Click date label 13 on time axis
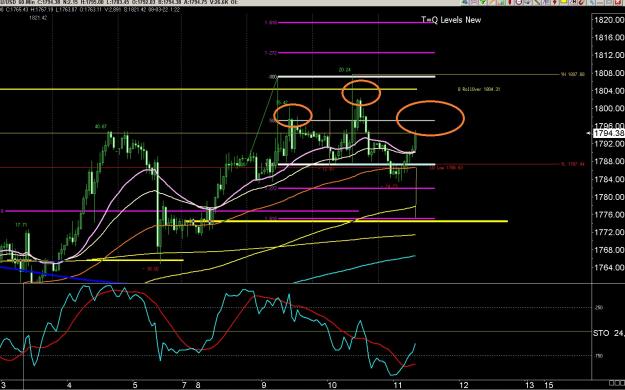625x390 pixels. click(529, 385)
